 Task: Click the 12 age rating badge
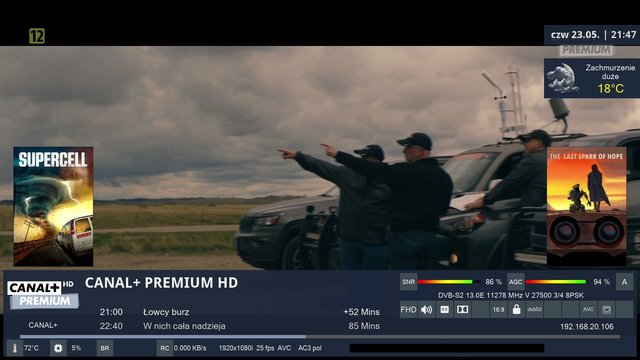click(37, 36)
